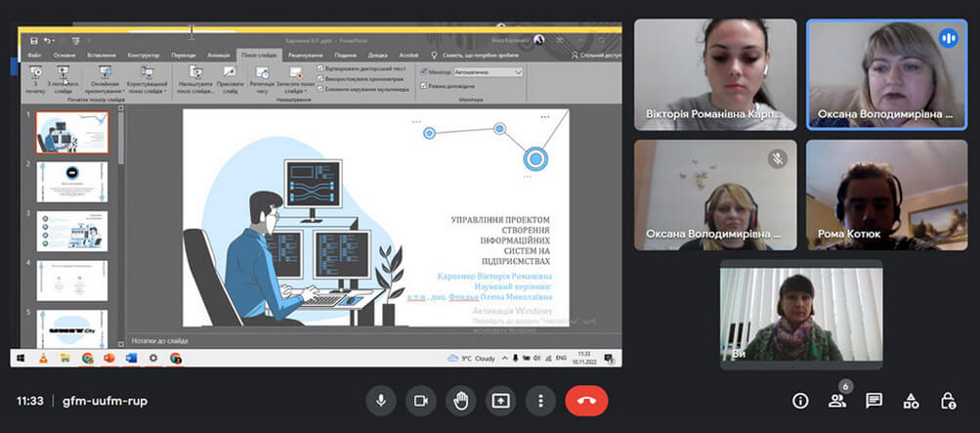Toggle the 'Режим доповідача' checkbox
This screenshot has height=433, width=980.
423,86
